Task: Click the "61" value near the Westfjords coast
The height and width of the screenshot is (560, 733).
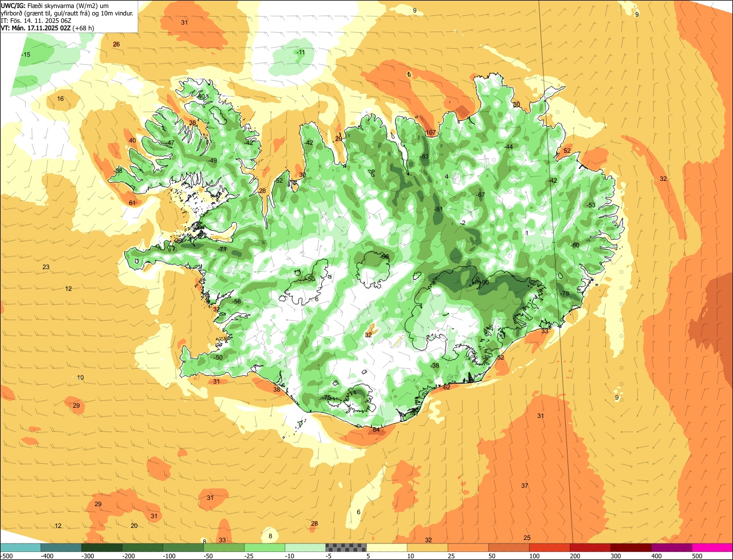Action: click(132, 203)
